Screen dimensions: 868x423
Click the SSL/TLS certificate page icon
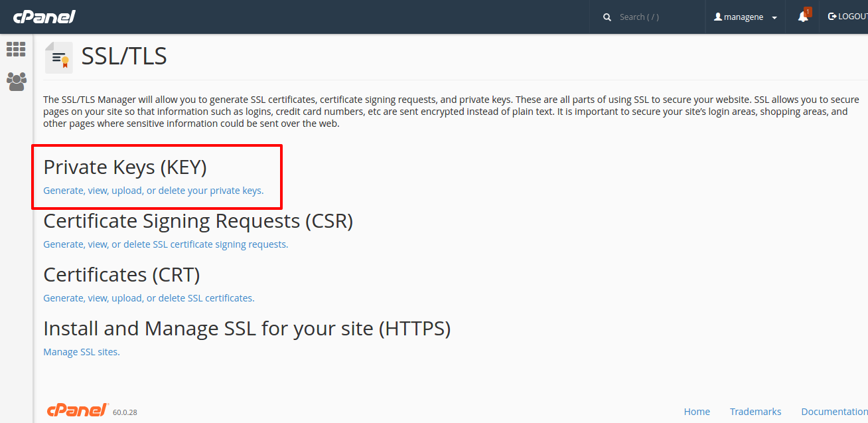click(x=59, y=58)
